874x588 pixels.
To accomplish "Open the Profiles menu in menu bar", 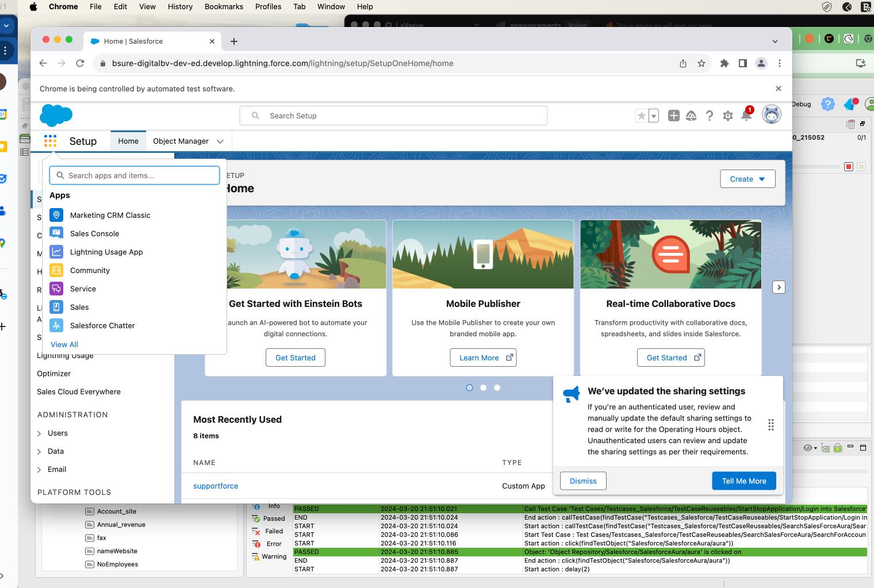I will click(268, 6).
